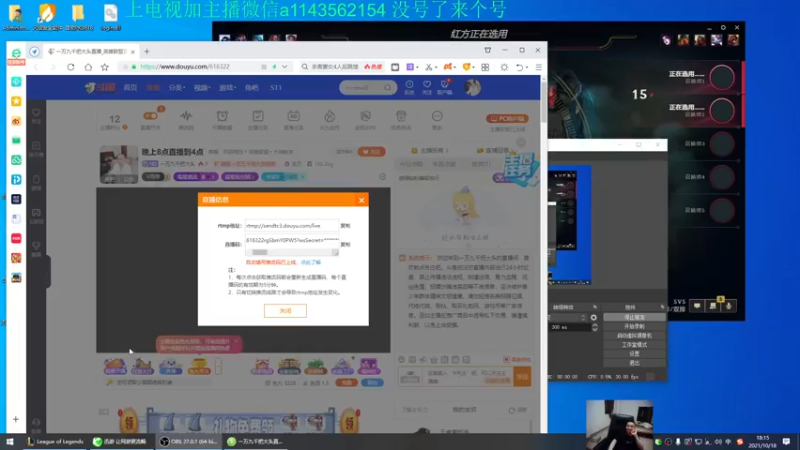Toggle the checkbox above chat input
Viewport: 800px width, 450px height.
tap(506, 360)
